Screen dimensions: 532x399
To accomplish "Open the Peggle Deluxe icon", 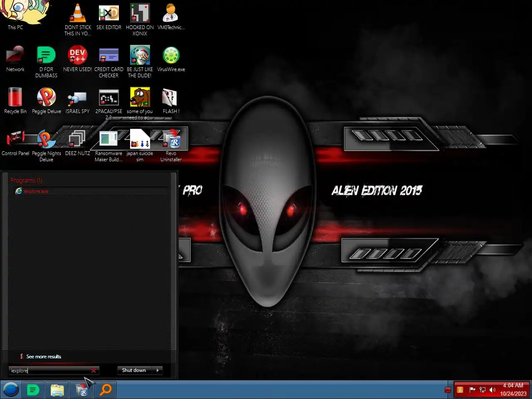I will point(46,101).
